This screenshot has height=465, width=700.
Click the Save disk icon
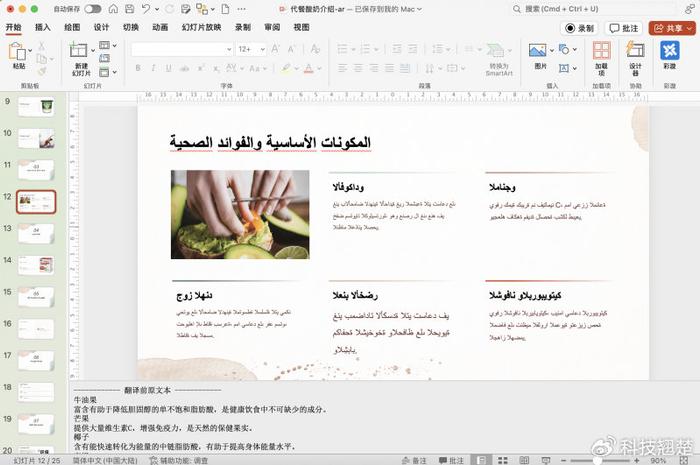coord(129,9)
